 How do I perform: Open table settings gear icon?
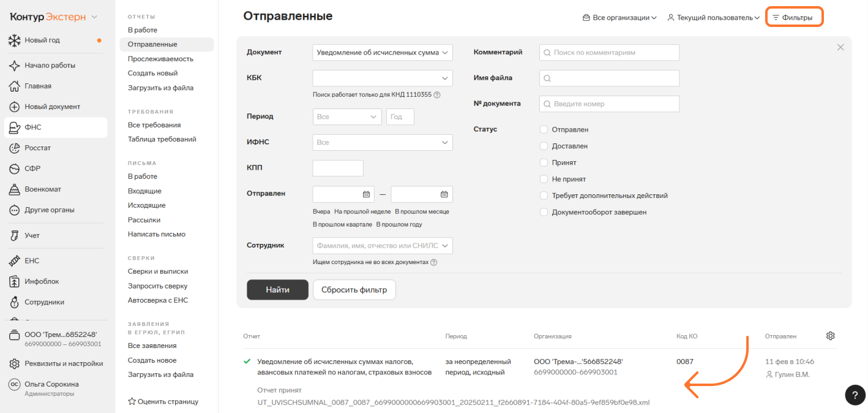830,336
